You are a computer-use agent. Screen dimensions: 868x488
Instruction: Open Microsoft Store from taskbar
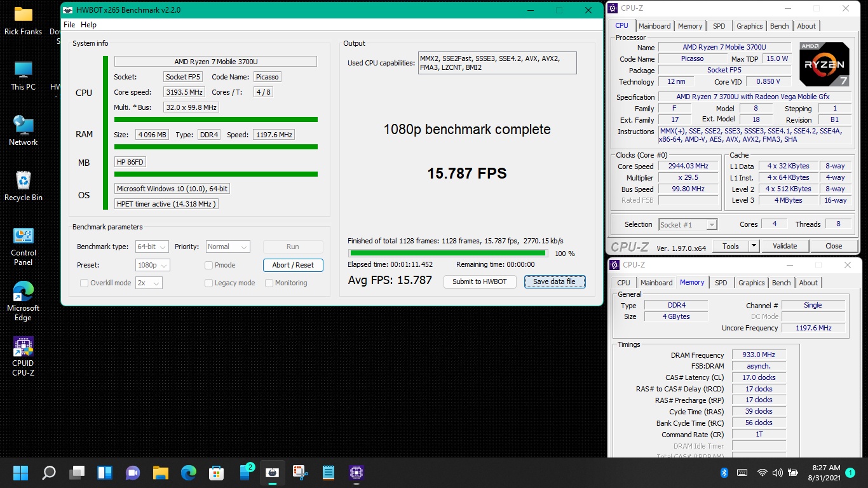pos(217,473)
